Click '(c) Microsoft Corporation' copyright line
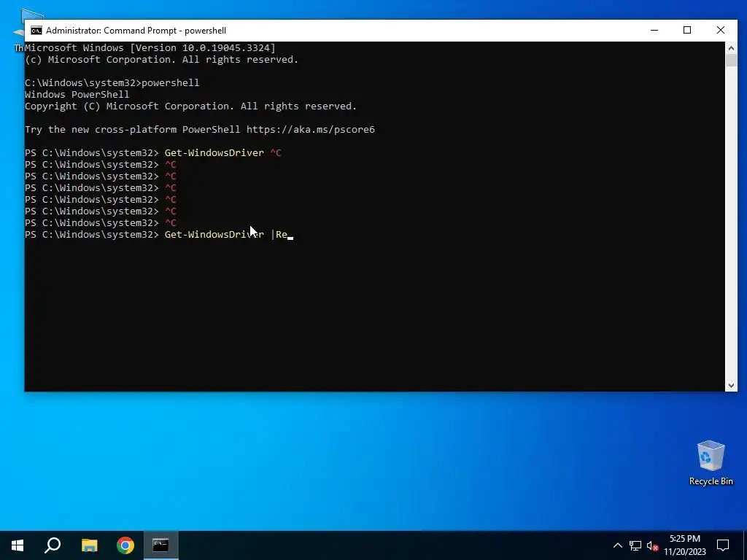747x560 pixels. tap(161, 60)
